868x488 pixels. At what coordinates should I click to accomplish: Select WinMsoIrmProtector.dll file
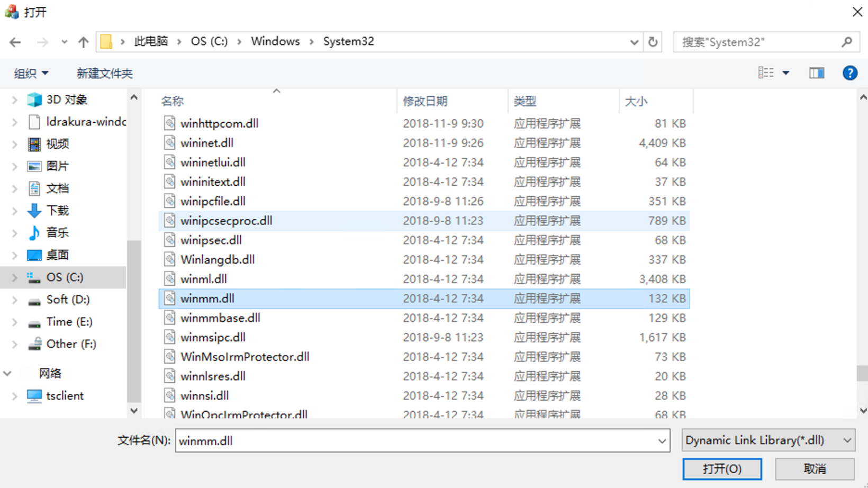coord(424,357)
